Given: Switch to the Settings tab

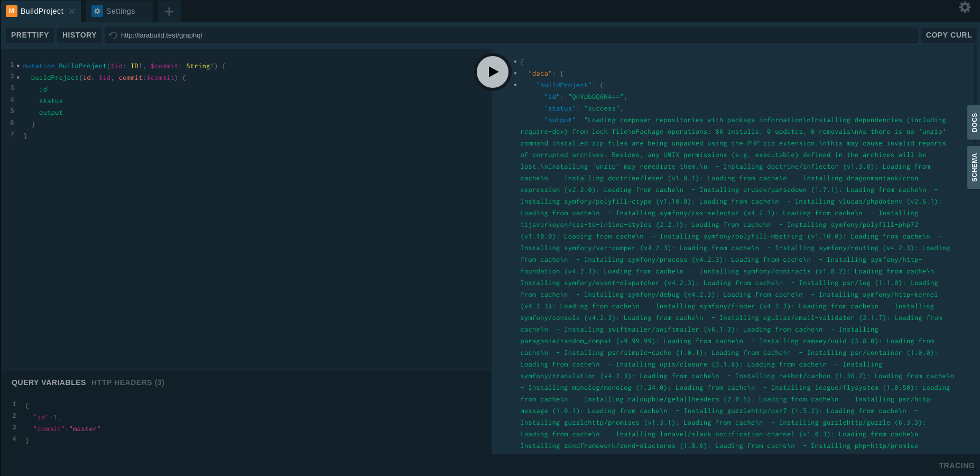Looking at the screenshot, I should [120, 11].
